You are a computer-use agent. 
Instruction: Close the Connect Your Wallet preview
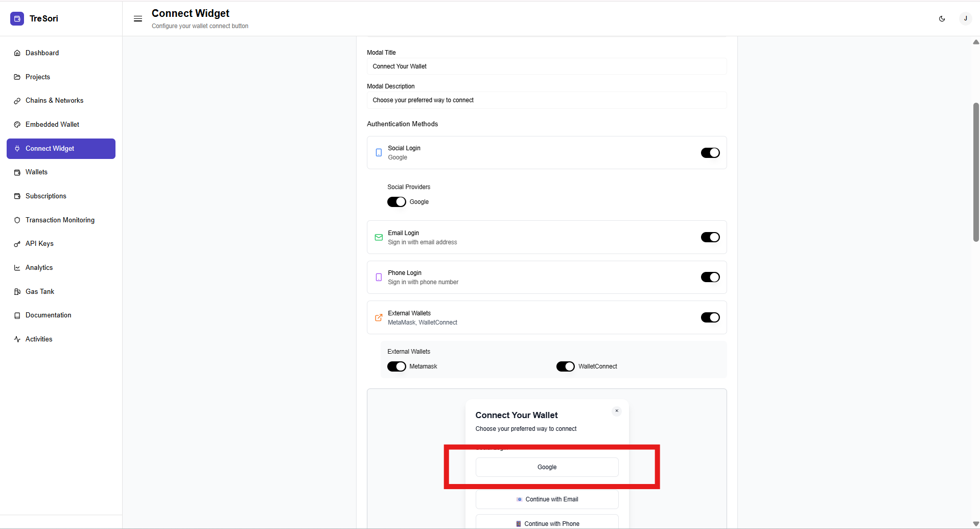click(x=617, y=411)
